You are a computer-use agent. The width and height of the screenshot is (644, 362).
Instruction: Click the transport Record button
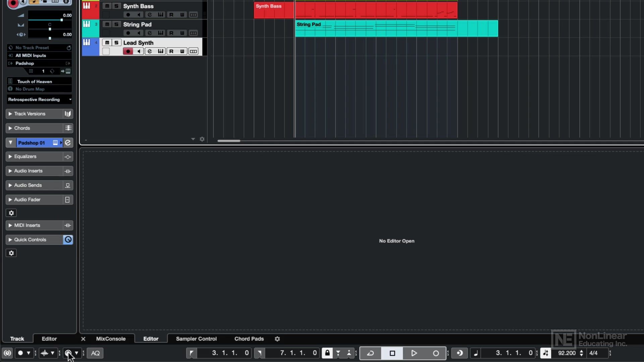point(436,353)
